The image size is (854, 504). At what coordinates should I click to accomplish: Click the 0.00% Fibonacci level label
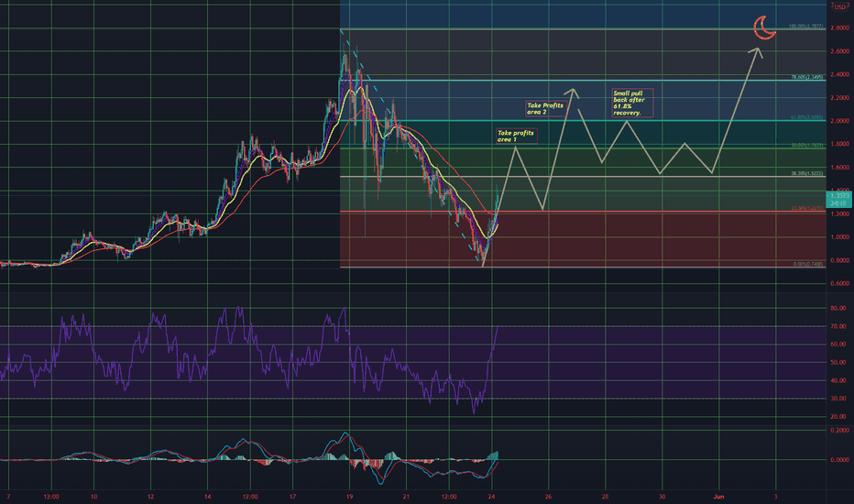point(808,264)
